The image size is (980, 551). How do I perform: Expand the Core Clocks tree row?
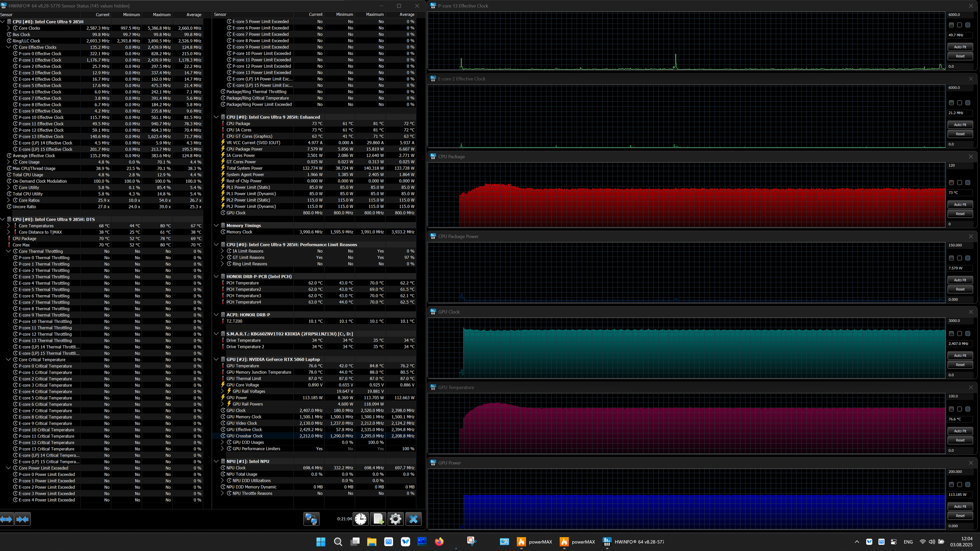tap(9, 28)
